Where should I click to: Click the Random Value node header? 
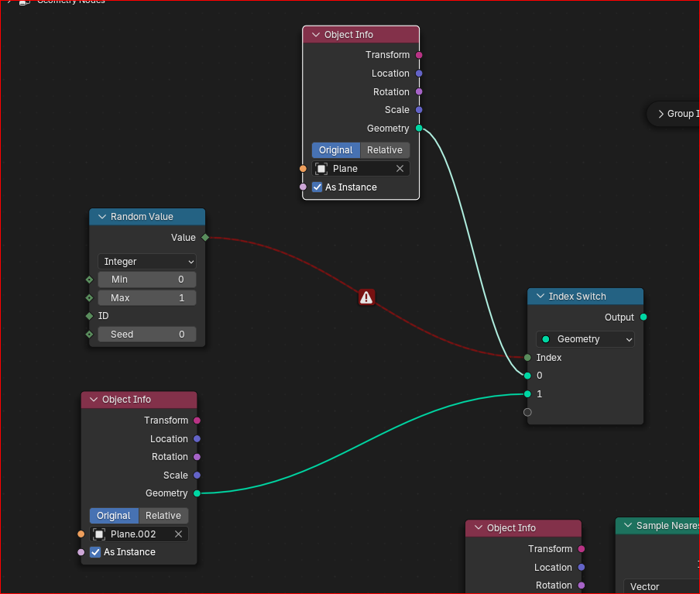pos(147,217)
